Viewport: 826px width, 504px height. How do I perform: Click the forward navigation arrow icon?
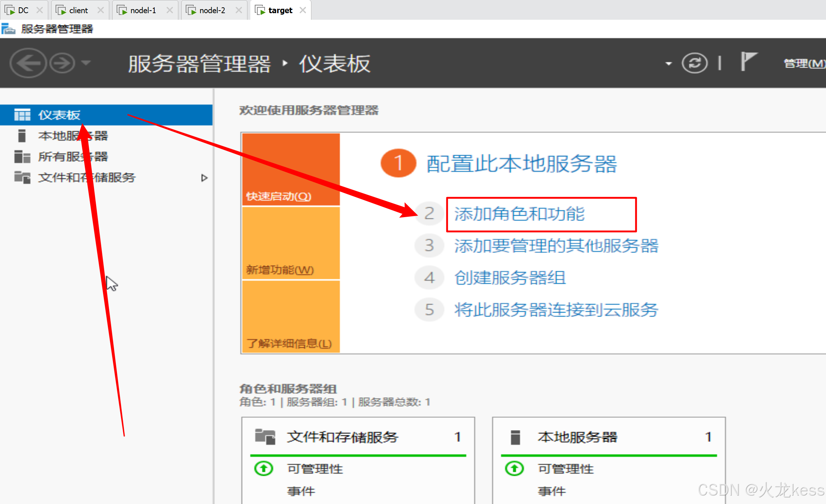(62, 63)
